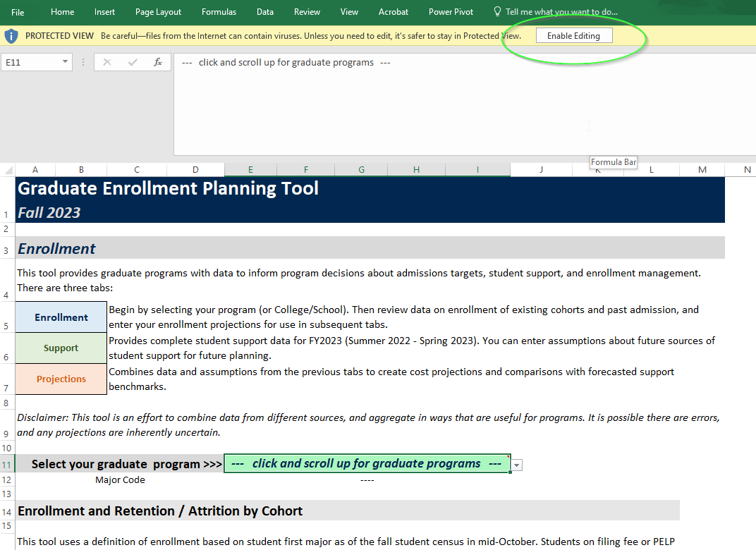Click the Cancel X icon in formula bar
756x550 pixels.
(x=107, y=62)
